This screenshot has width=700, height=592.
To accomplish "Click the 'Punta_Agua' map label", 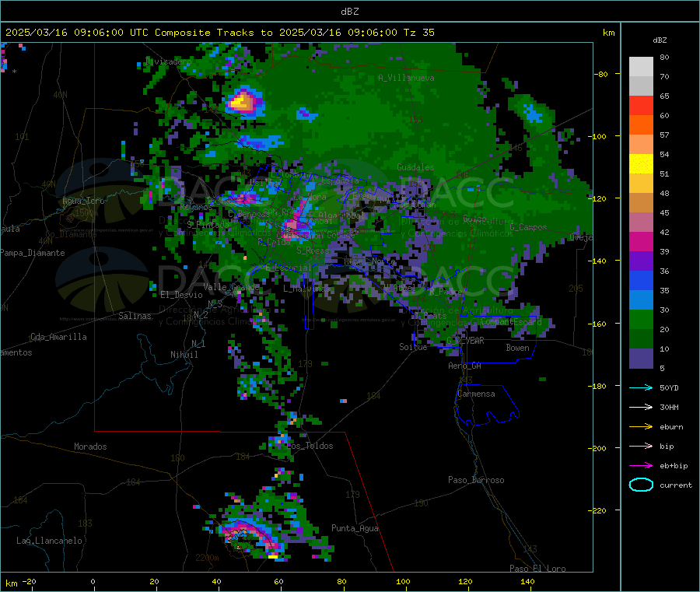I will pos(355,528).
